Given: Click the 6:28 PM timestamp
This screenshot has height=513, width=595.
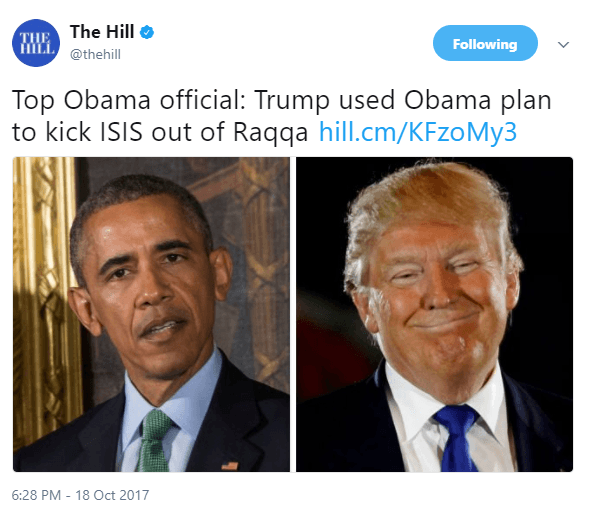Looking at the screenshot, I should tap(36, 495).
